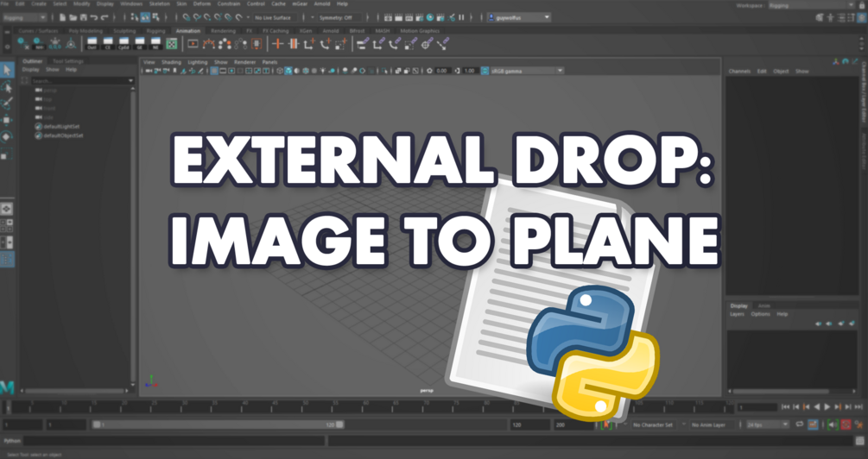Click the Save Scene icon
This screenshot has width=868, height=459.
click(x=84, y=18)
